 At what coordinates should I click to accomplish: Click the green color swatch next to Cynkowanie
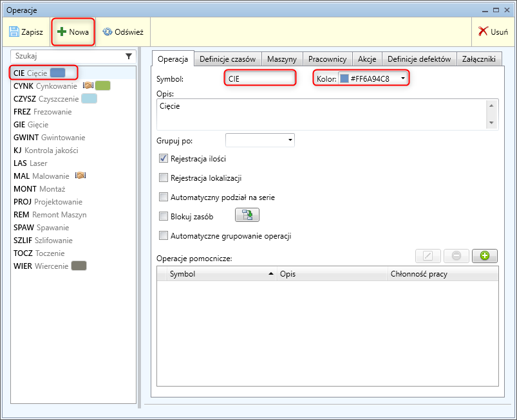[x=103, y=86]
